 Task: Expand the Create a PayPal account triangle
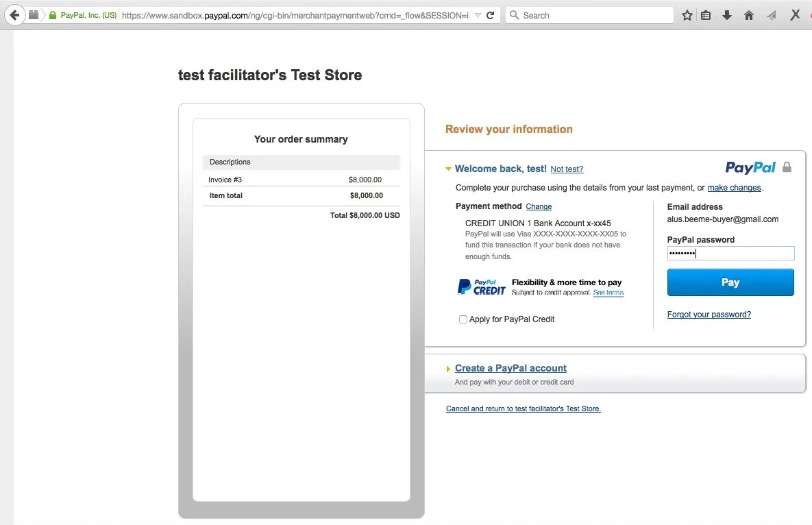(448, 369)
